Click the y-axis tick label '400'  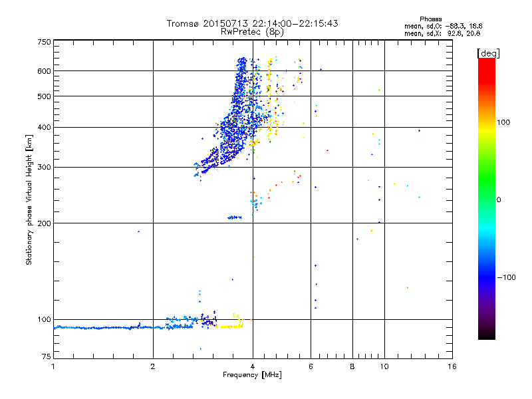pyautogui.click(x=44, y=128)
